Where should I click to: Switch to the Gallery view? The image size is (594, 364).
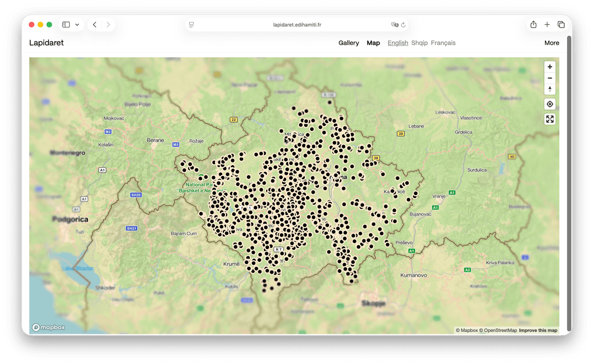pyautogui.click(x=349, y=42)
